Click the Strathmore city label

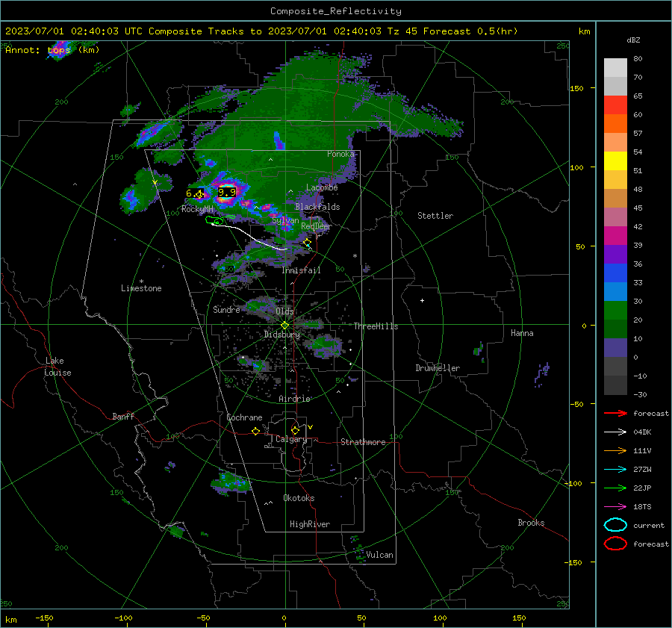[x=363, y=442]
